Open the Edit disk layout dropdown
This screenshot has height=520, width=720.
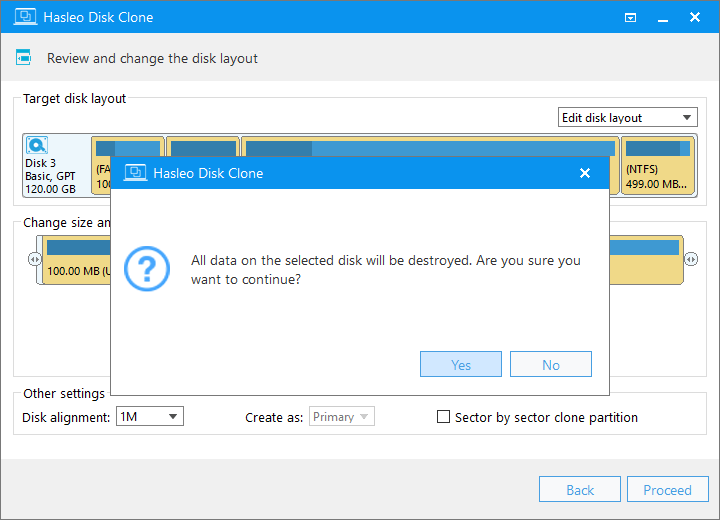(627, 117)
